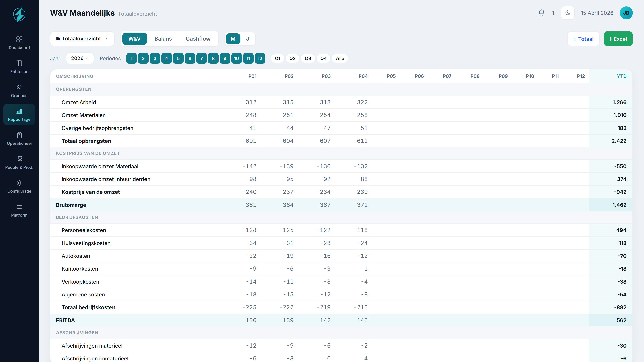
Task: Select the Alle periods button
Action: click(x=340, y=59)
